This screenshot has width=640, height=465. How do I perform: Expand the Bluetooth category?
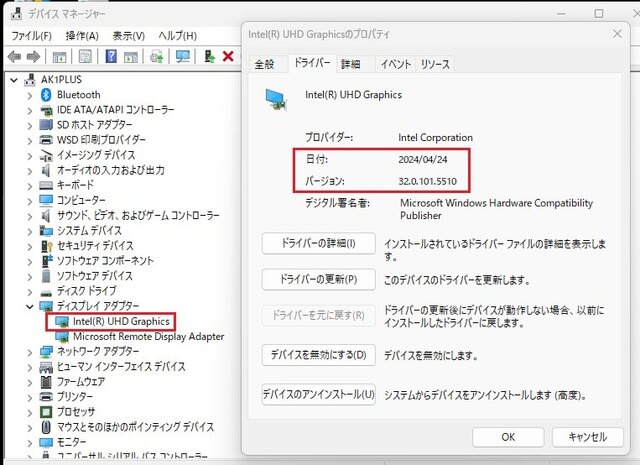point(29,96)
